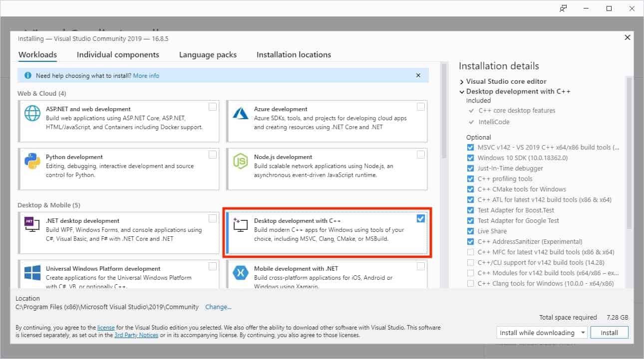Viewport: 644px width, 359px height.
Task: Check C++ Clang tools for Windows
Action: pyautogui.click(x=470, y=284)
